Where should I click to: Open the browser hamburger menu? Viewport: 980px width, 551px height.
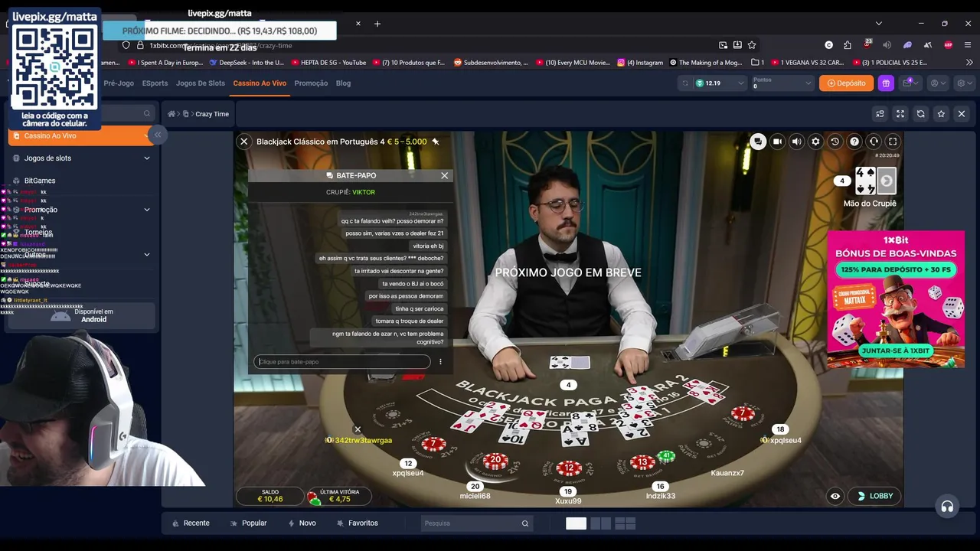969,45
